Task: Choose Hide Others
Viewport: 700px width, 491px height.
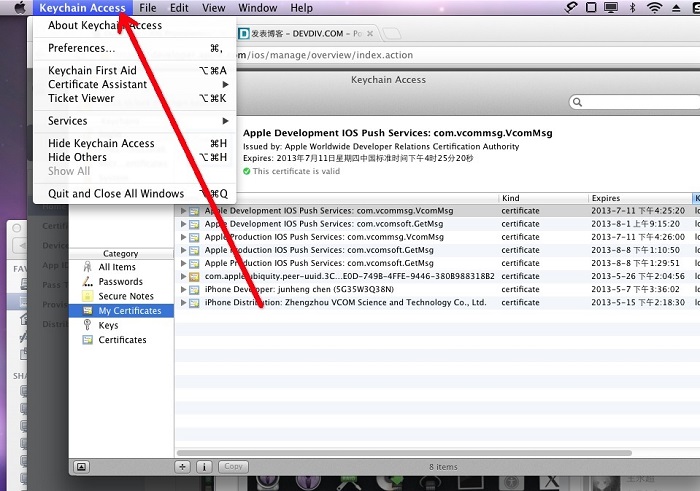Action: 134,157
